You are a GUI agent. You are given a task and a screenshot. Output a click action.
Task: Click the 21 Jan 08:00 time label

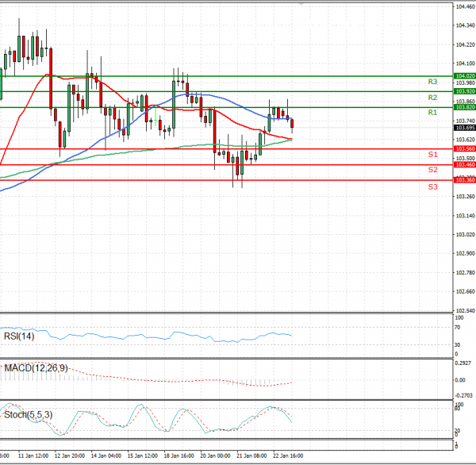251,456
